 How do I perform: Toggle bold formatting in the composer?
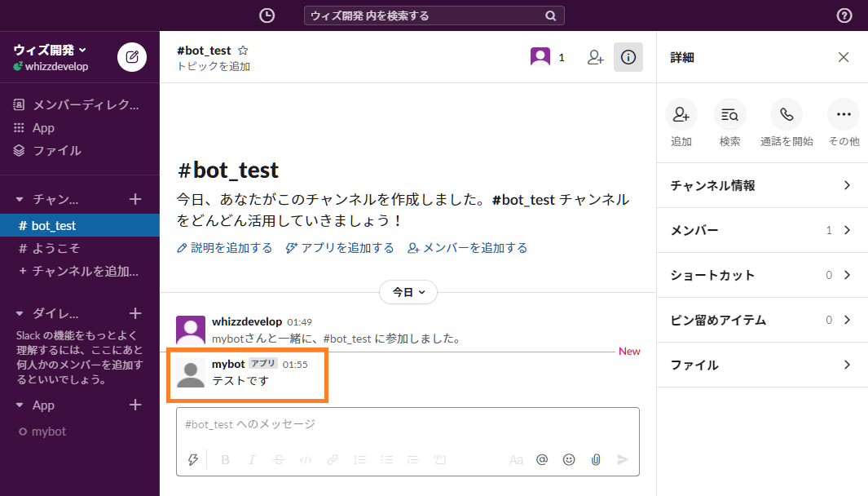[x=225, y=459]
